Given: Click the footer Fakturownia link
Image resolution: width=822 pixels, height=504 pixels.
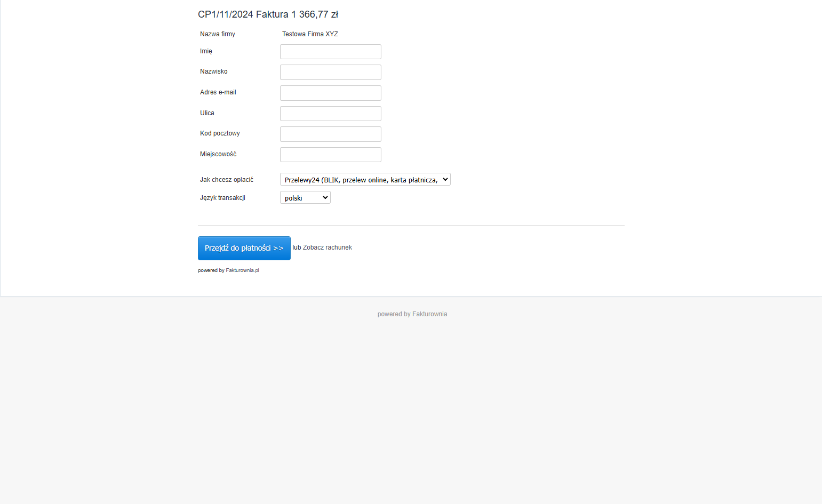Looking at the screenshot, I should tap(429, 314).
